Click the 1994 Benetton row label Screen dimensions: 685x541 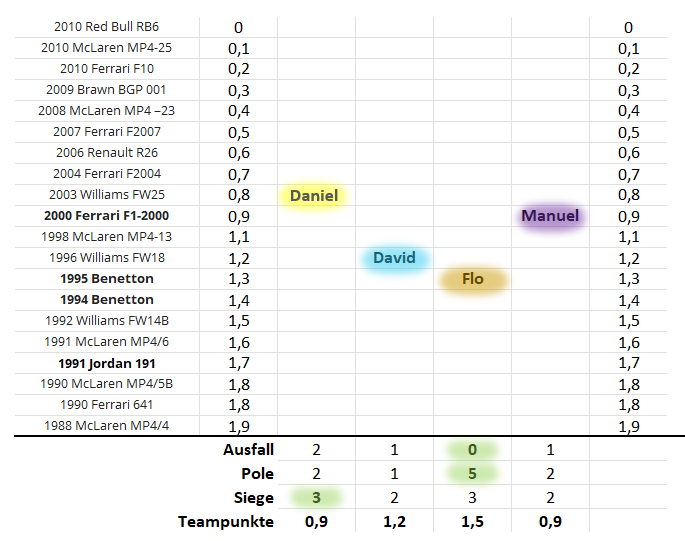point(107,300)
